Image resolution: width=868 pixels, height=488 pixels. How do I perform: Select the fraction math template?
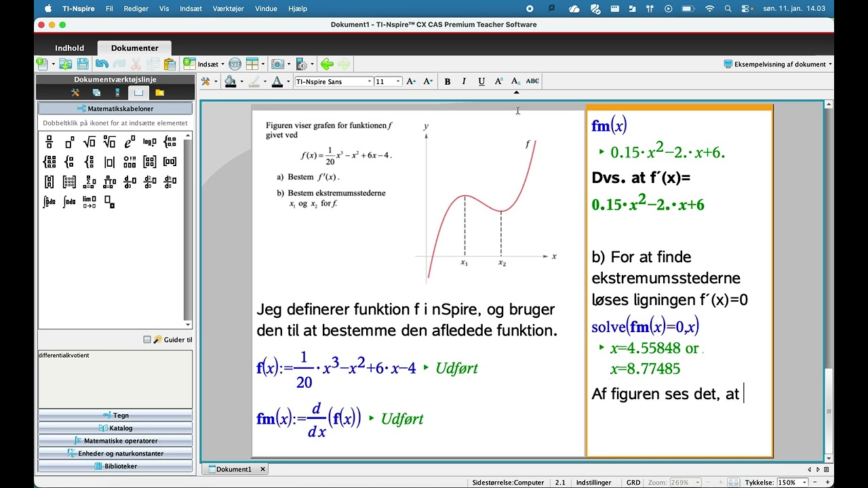click(49, 142)
